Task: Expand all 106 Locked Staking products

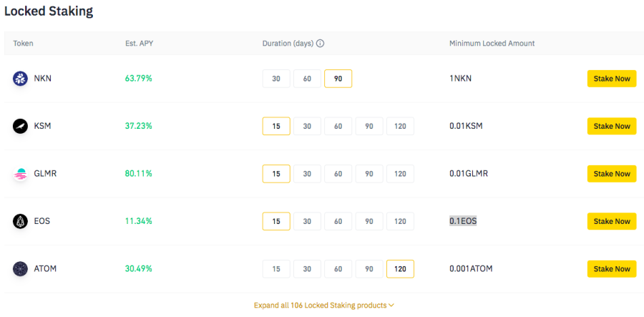Action: click(x=320, y=306)
